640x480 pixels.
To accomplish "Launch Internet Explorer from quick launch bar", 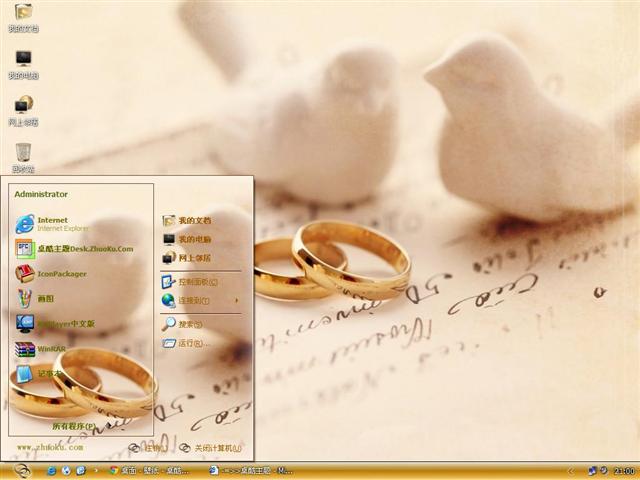I will (x=51, y=471).
